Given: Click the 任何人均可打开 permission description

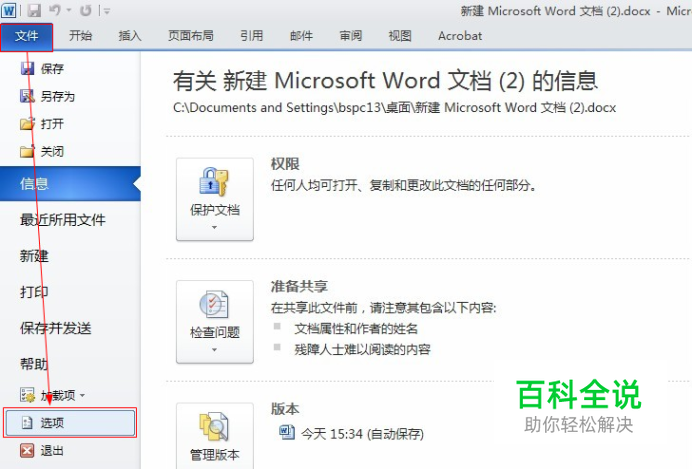Looking at the screenshot, I should (404, 185).
